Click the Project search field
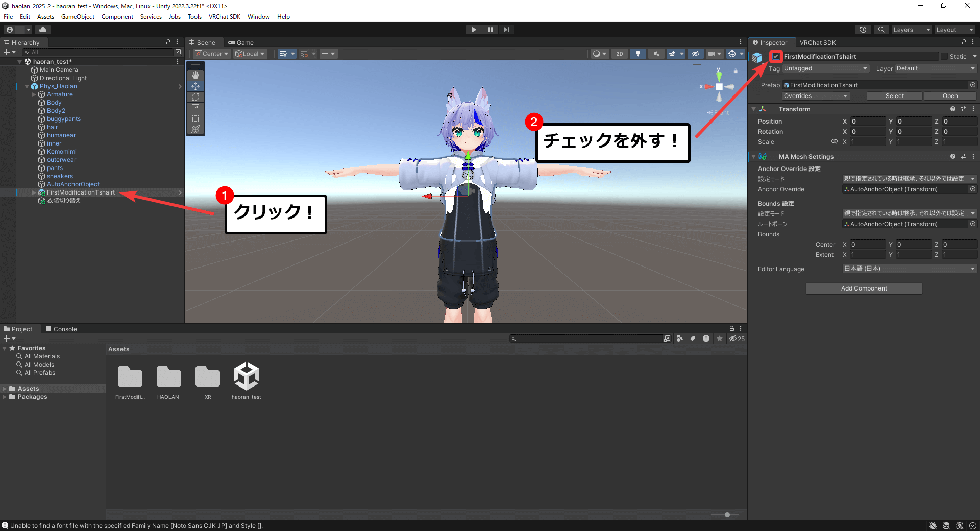This screenshot has width=980, height=531. pyautogui.click(x=586, y=339)
